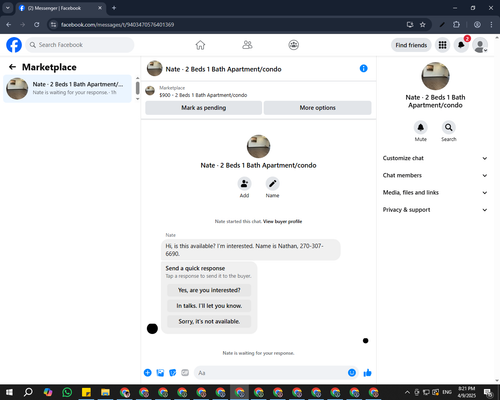
Task: Choose a GIF
Action: coord(185,373)
